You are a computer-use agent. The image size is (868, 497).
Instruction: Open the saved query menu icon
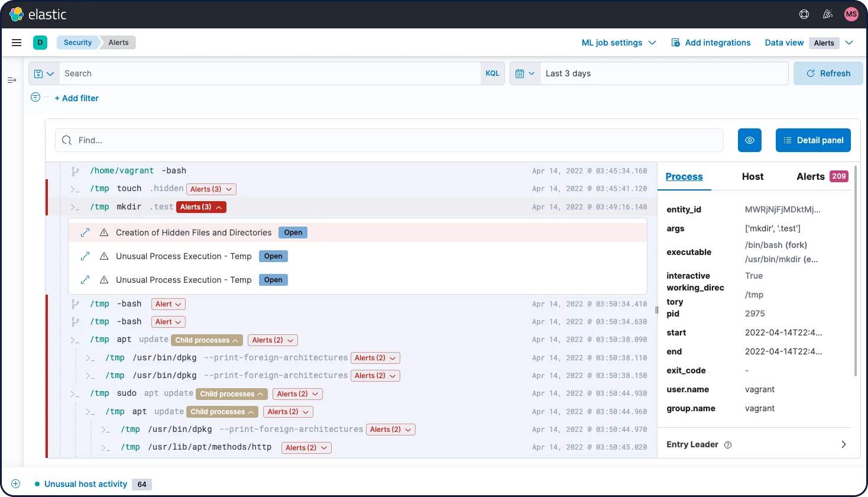click(x=44, y=73)
